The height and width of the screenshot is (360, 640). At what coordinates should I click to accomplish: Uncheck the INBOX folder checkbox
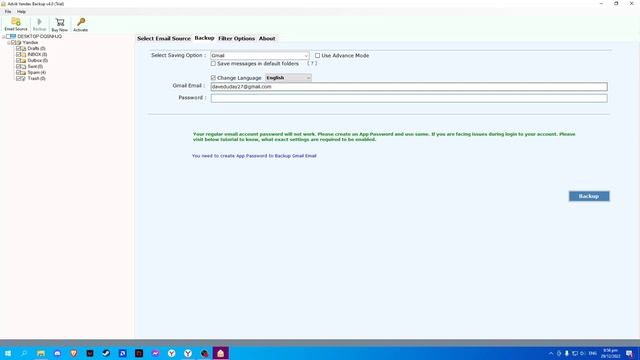pos(18,54)
